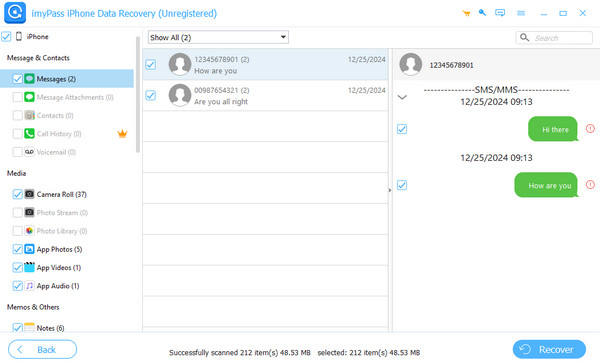
Task: Click the key register icon
Action: [482, 13]
